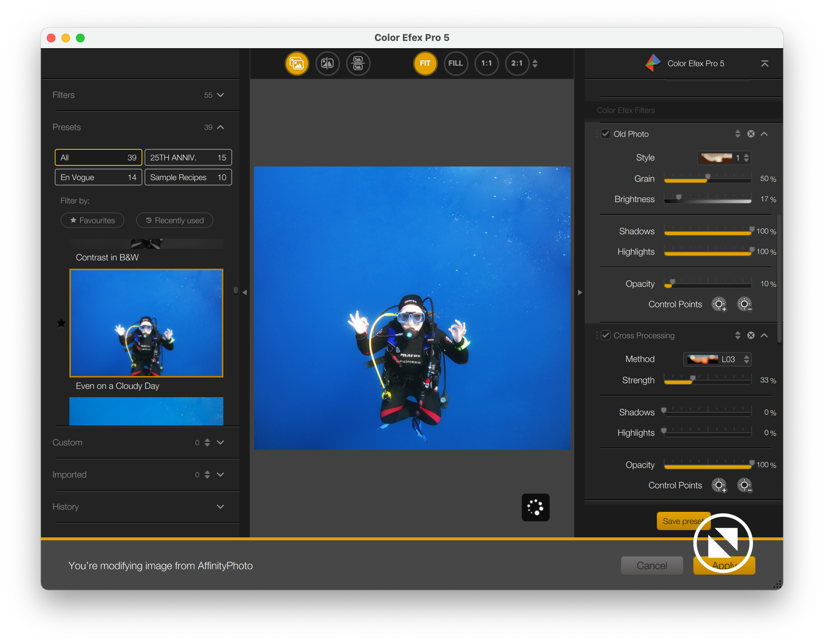
Task: Switch to split compare view icon
Action: (x=327, y=64)
